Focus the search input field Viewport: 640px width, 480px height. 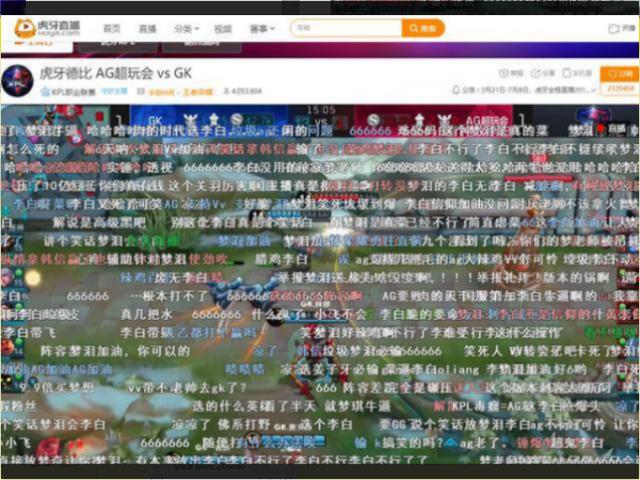coord(346,28)
